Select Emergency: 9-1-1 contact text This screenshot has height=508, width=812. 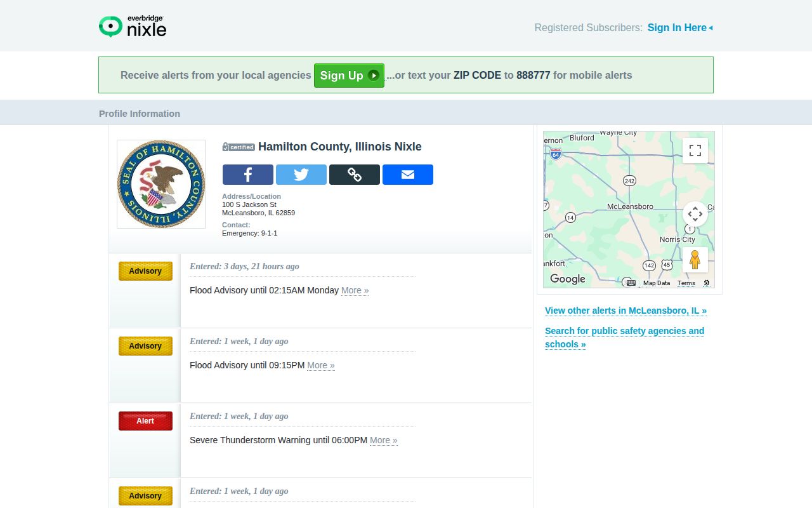(250, 233)
